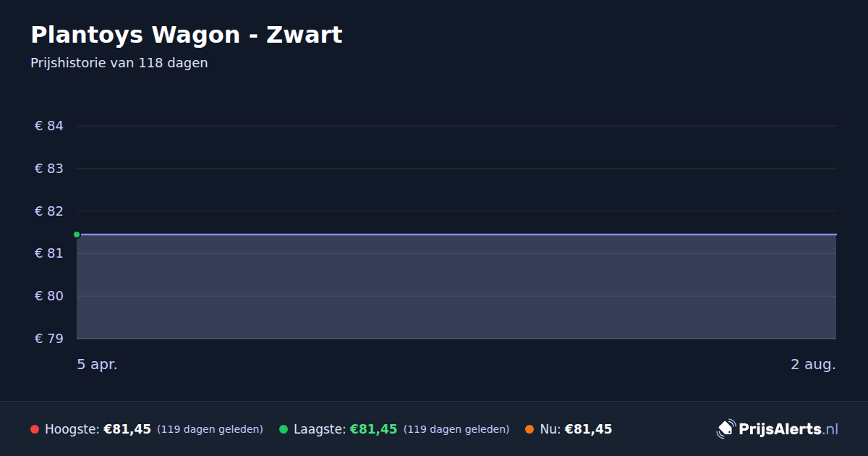Click the € 83 axis label
Viewport: 868px width, 456px height.
pos(49,169)
